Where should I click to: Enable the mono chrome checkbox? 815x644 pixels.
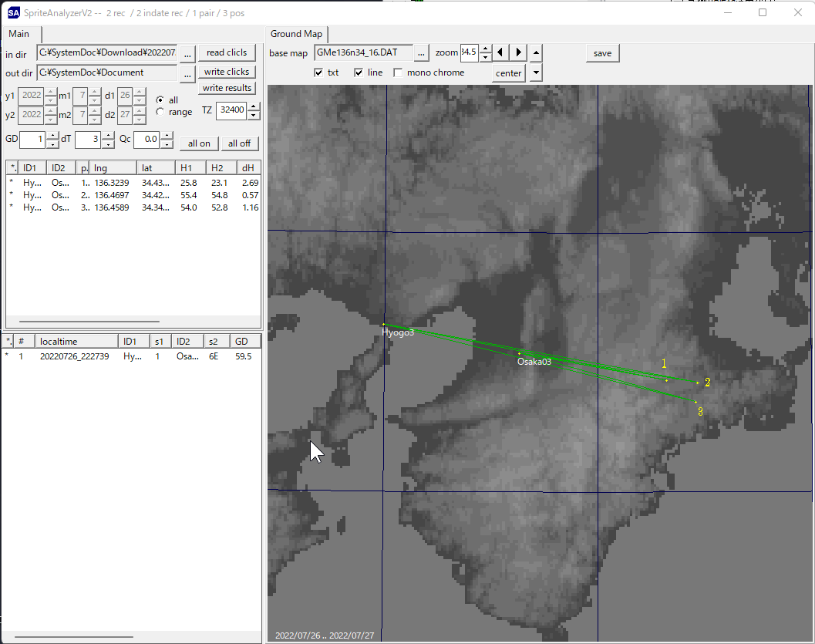398,72
